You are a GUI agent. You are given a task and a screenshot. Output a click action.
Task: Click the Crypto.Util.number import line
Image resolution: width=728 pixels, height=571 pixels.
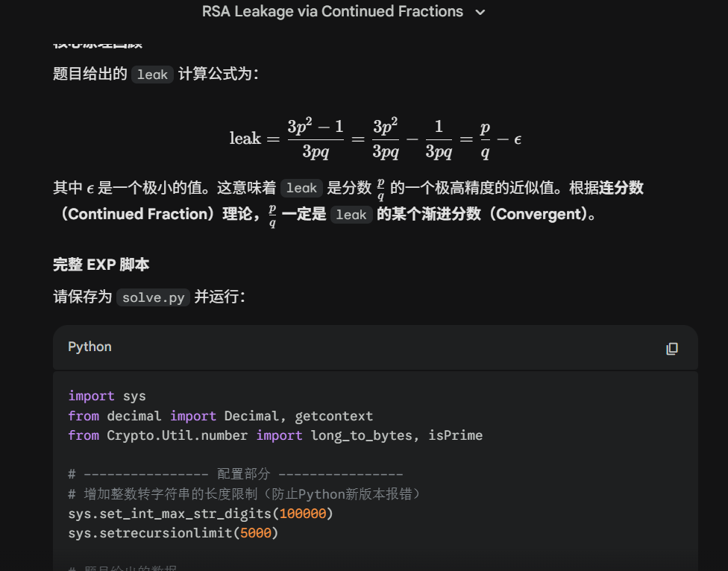point(274,435)
